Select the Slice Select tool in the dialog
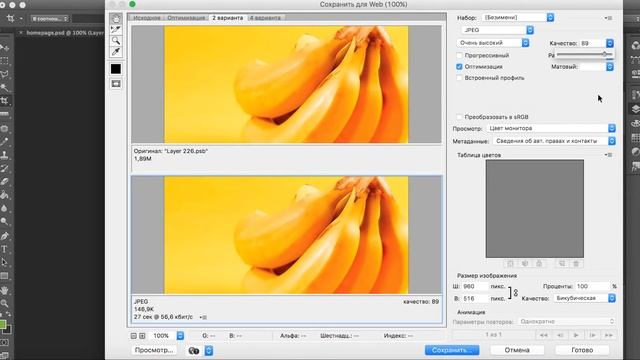640x360 pixels. coord(116,30)
